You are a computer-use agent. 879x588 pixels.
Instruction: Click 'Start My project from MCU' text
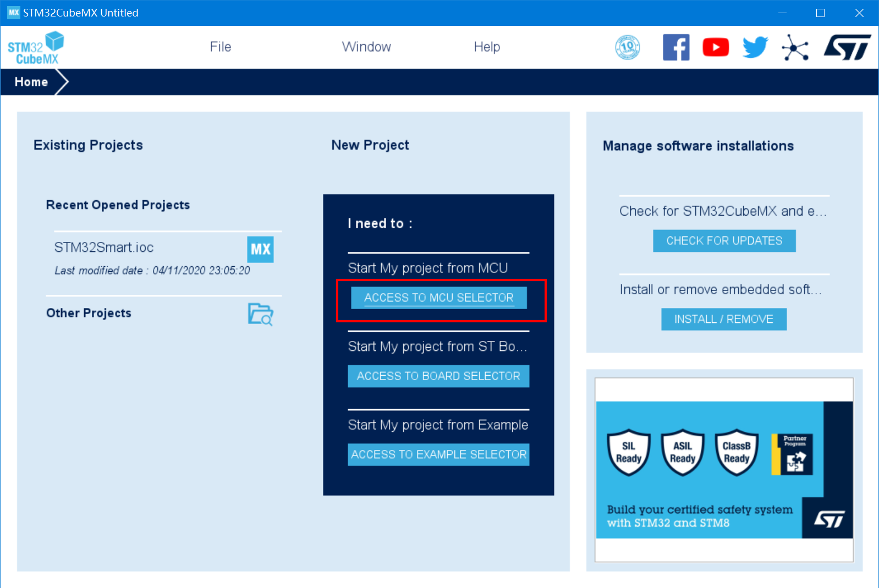coord(428,268)
